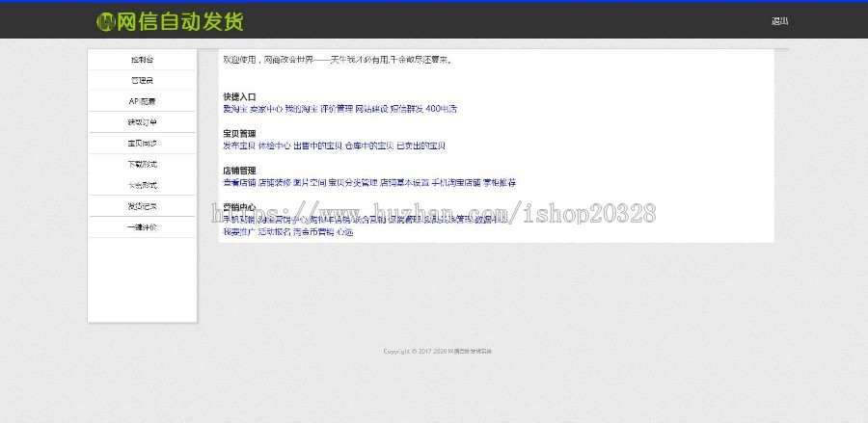This screenshot has height=423, width=868.
Task: Open the 查看店铺 link
Action: (239, 182)
